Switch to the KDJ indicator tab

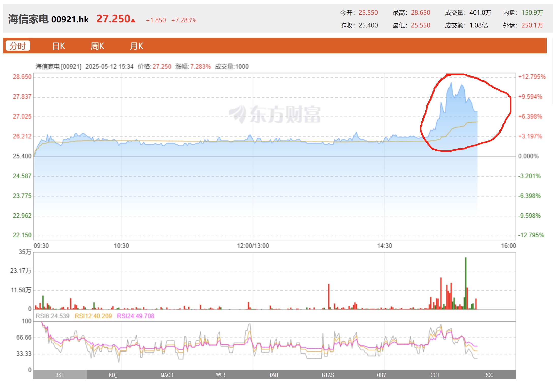[x=113, y=375]
